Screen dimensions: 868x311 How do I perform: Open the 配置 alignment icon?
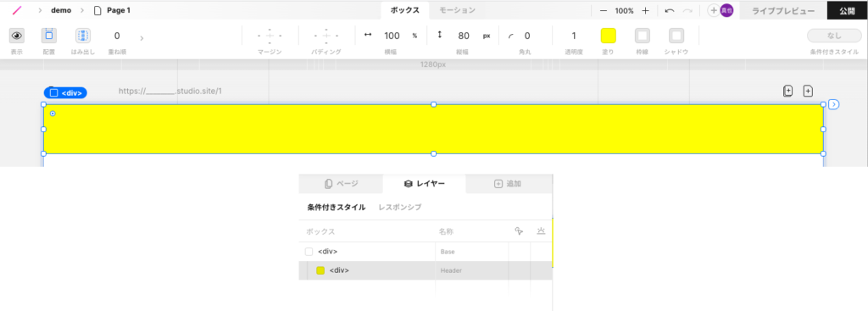click(x=48, y=36)
